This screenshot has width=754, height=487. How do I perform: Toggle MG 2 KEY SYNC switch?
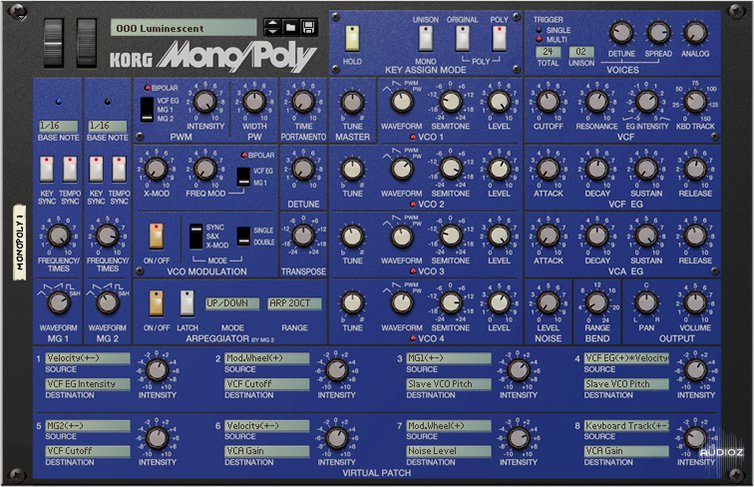coord(96,169)
